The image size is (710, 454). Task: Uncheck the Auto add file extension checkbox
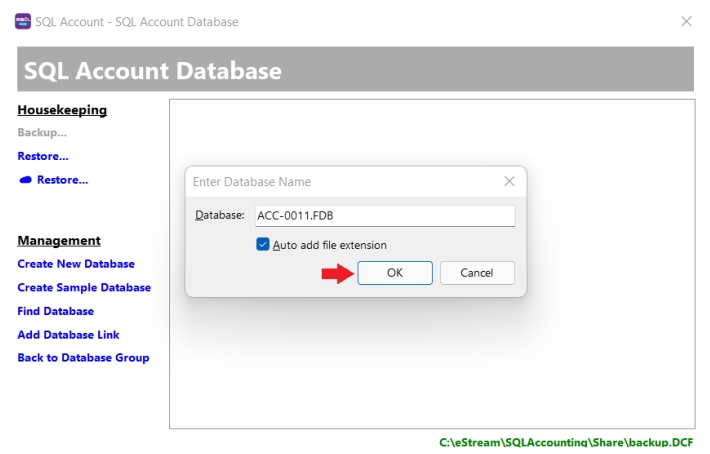pos(263,245)
